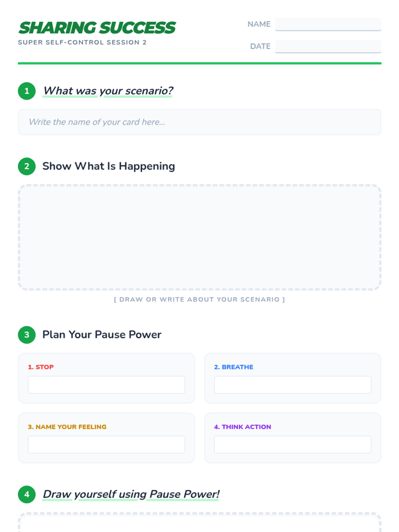Click the 'Super Self-Control Session 2' subtitle

[82, 42]
